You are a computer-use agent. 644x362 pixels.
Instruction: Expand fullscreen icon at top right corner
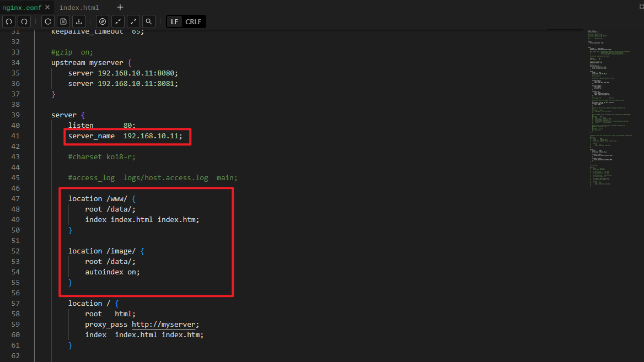tap(642, 7)
